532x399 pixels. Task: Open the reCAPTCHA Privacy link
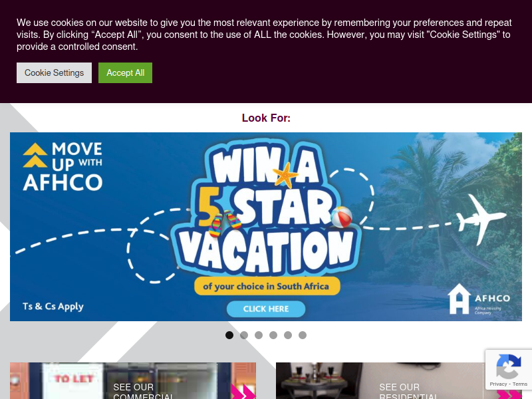pyautogui.click(x=498, y=384)
